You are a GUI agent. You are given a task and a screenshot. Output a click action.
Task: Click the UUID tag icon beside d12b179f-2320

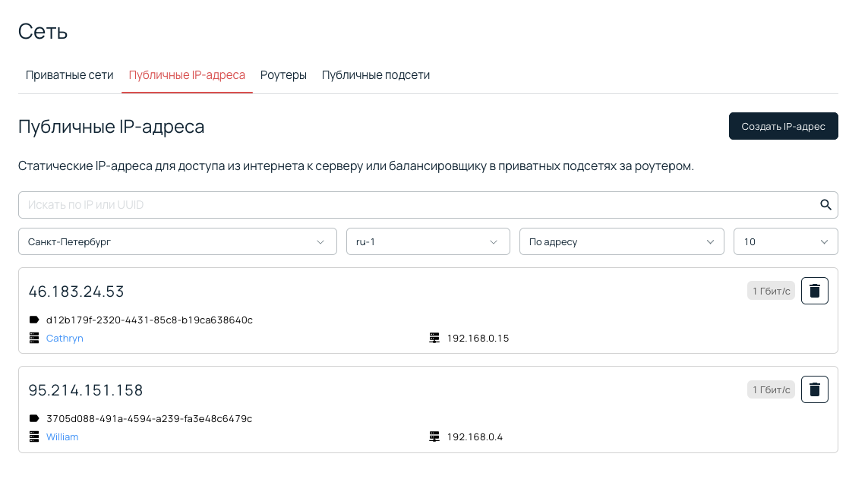tap(33, 320)
